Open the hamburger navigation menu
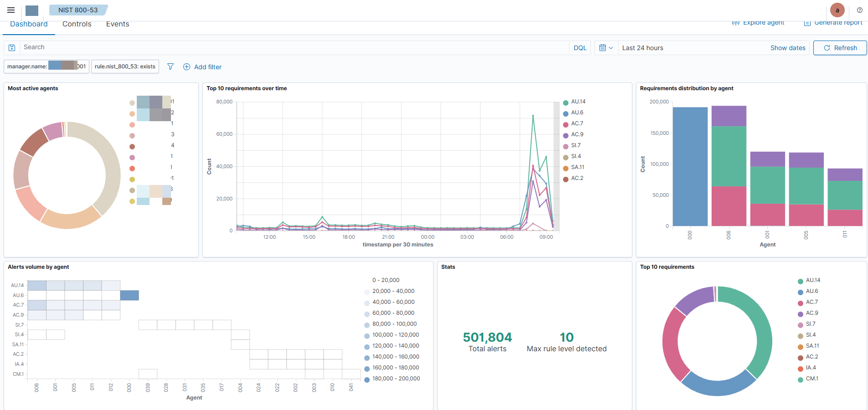 tap(11, 10)
